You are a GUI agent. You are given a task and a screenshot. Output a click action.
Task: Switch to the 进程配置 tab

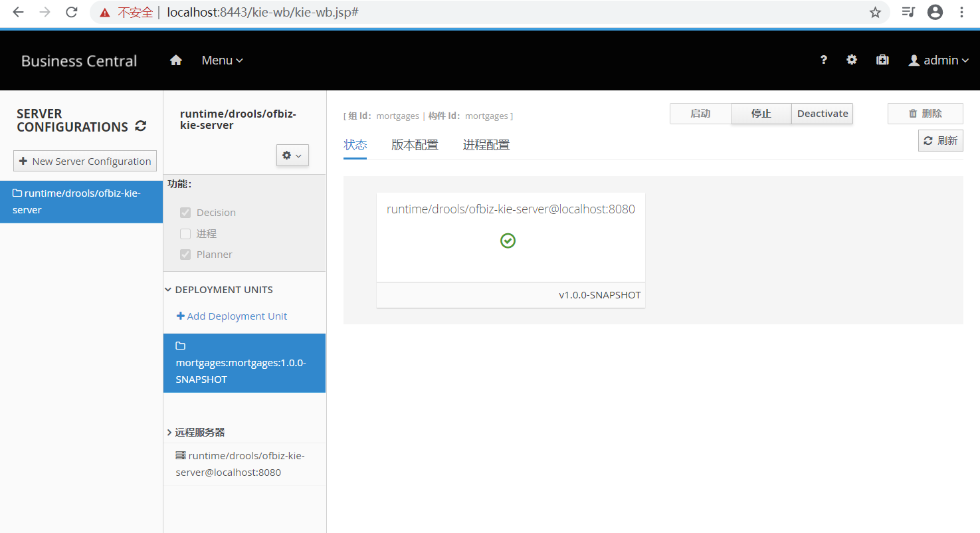(486, 145)
